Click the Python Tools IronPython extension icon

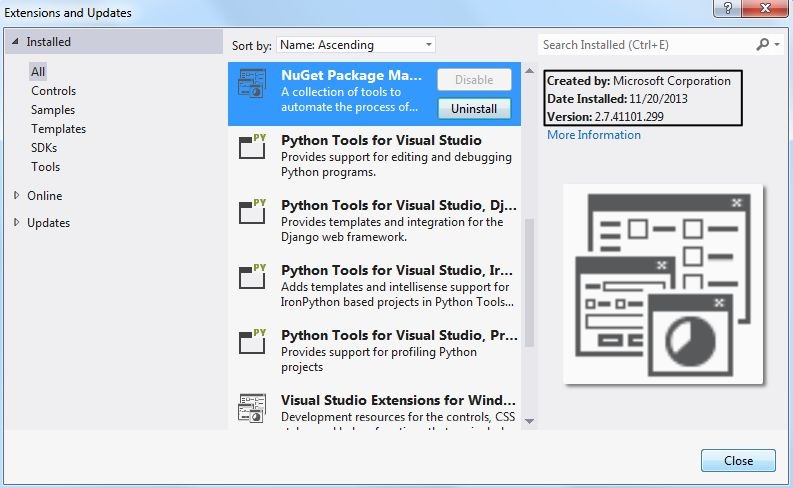click(252, 276)
